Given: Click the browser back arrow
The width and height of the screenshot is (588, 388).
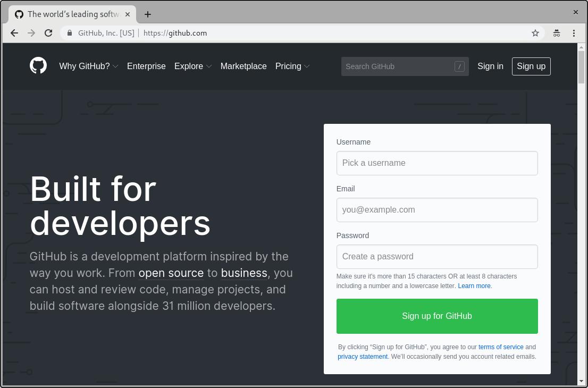Looking at the screenshot, I should (14, 33).
